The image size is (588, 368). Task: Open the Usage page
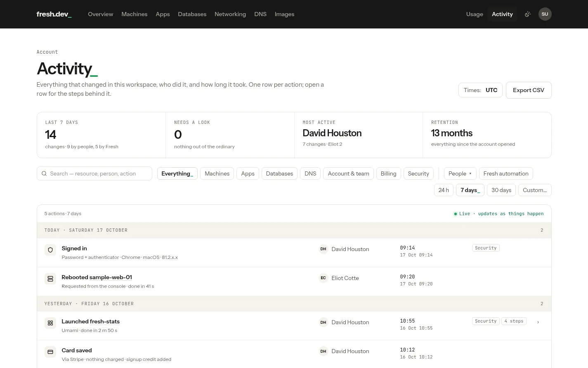475,14
